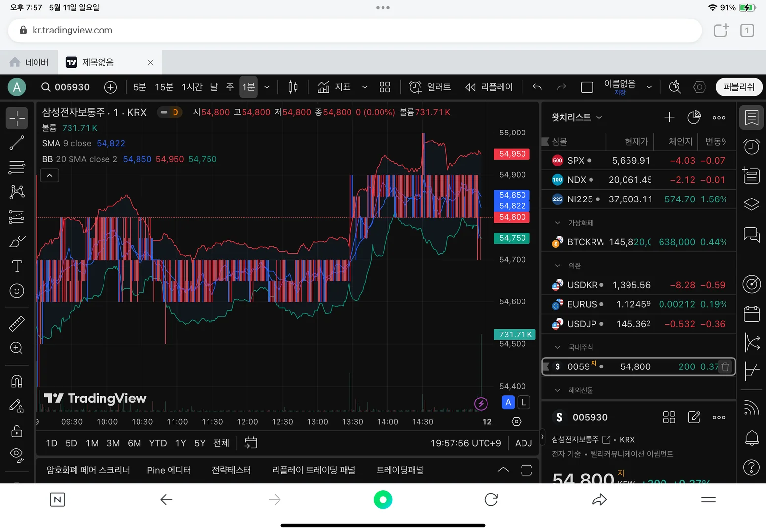
Task: Open indicator templates grid icon
Action: coord(385,87)
